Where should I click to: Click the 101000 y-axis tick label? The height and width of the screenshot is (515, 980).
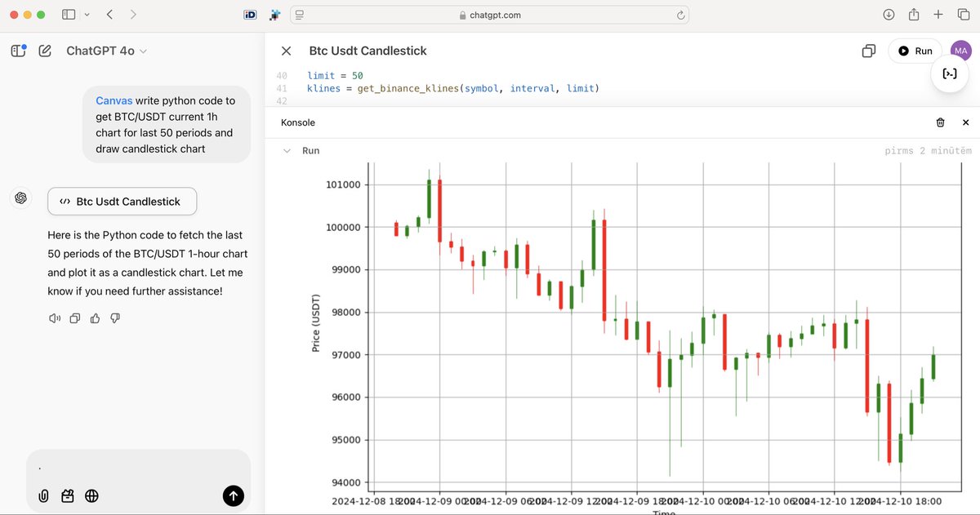click(x=345, y=184)
